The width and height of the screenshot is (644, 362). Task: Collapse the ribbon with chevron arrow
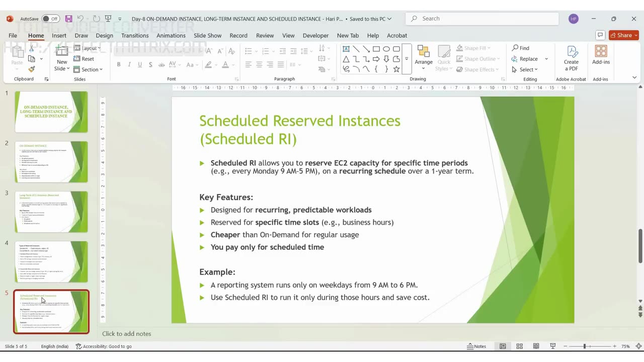634,77
